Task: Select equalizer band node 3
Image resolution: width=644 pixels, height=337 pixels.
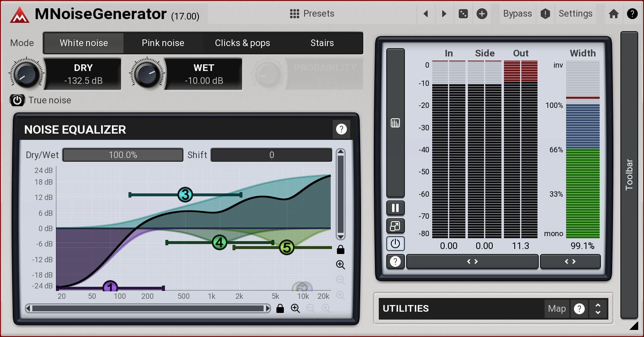Action: point(185,195)
